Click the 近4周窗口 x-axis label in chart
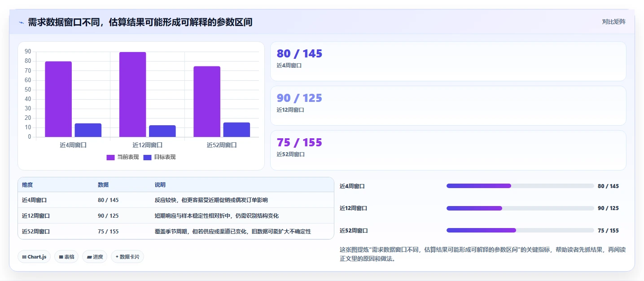Viewport: 644px width, 281px height. pyautogui.click(x=73, y=145)
